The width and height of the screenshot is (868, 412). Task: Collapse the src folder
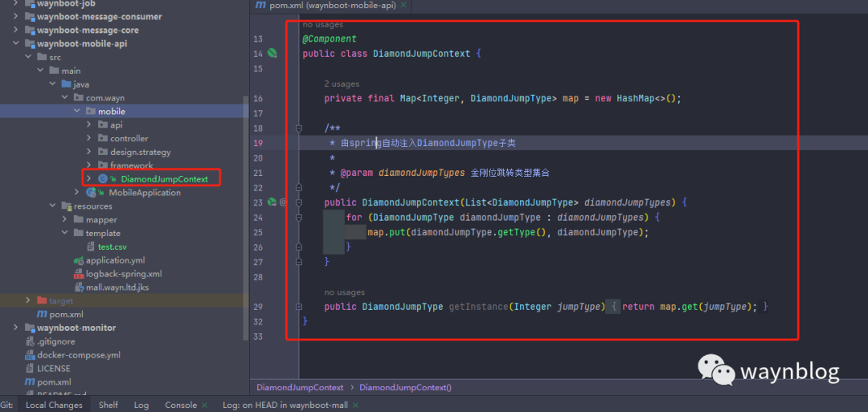click(27, 57)
